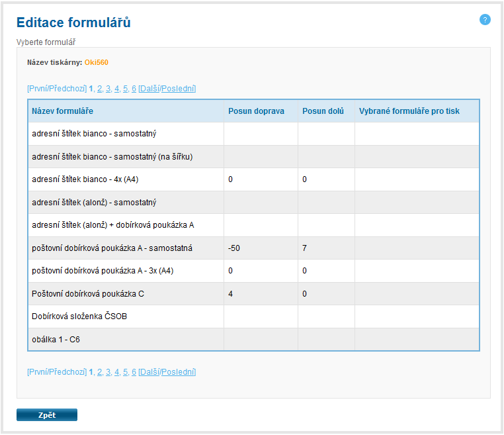Click the Další link above the table
The image size is (504, 435).
(149, 89)
